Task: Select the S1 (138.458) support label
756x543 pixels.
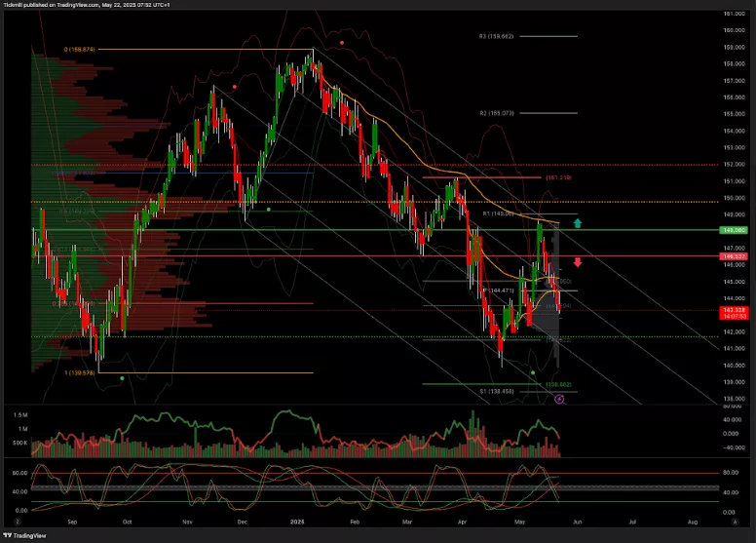Action: (497, 391)
